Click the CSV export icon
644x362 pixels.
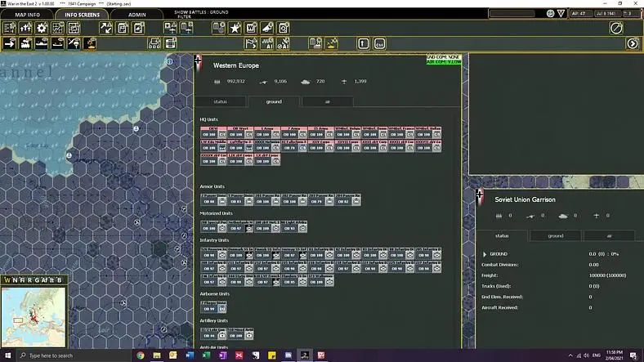point(379,43)
